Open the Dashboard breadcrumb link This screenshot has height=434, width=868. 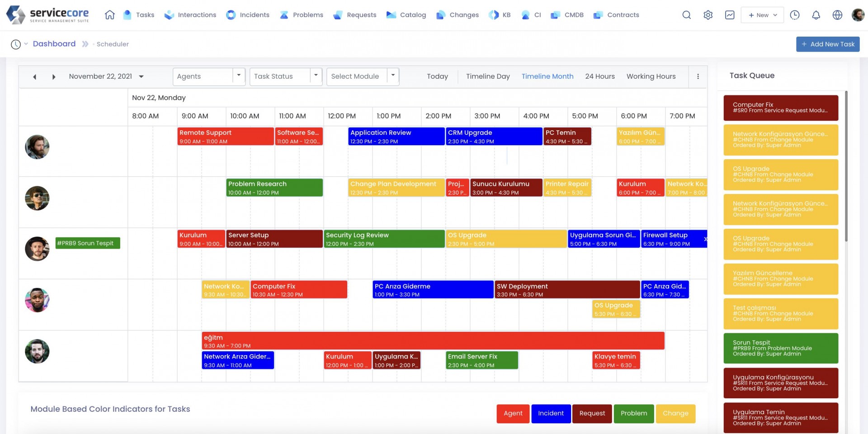coord(54,43)
